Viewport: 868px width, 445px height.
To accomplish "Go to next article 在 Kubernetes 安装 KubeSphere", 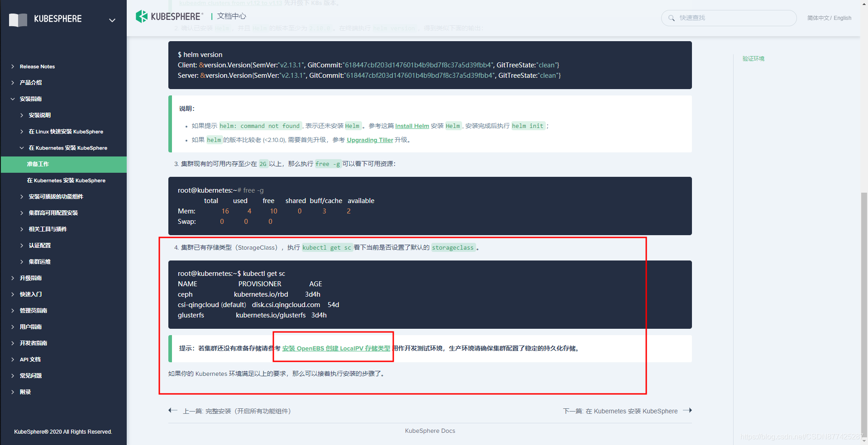I will 620,411.
